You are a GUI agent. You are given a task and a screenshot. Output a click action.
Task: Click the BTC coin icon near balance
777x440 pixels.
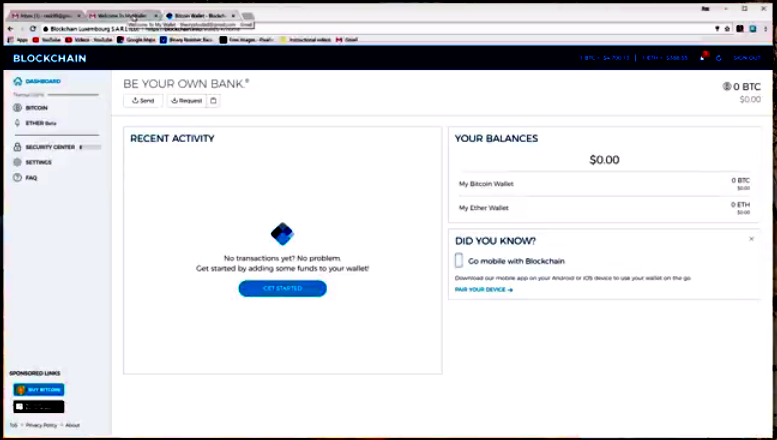point(727,86)
